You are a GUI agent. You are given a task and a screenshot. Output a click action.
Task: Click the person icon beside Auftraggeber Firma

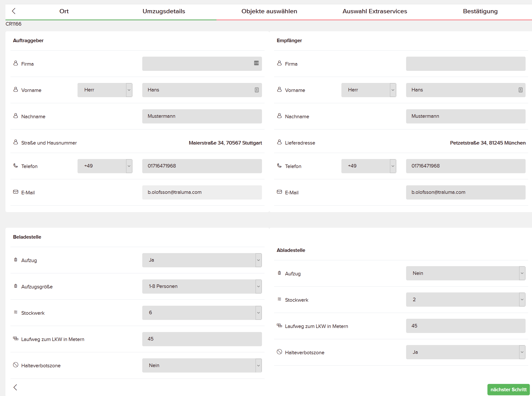point(16,63)
